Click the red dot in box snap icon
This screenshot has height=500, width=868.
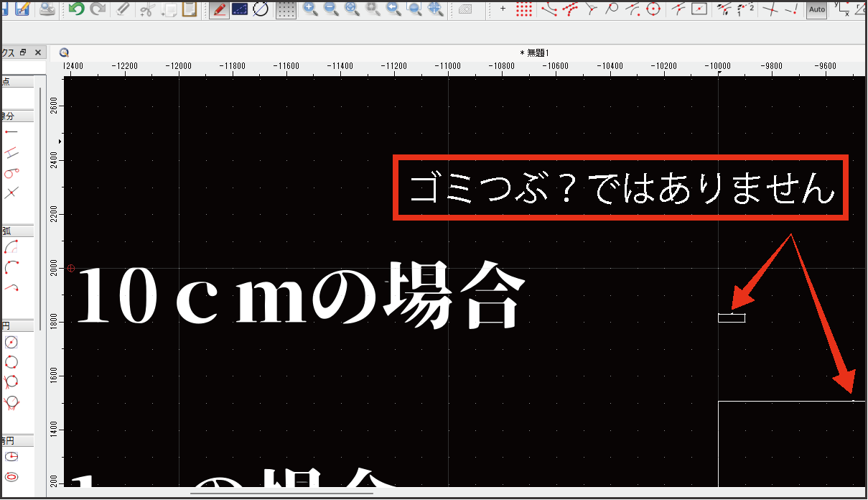[699, 9]
